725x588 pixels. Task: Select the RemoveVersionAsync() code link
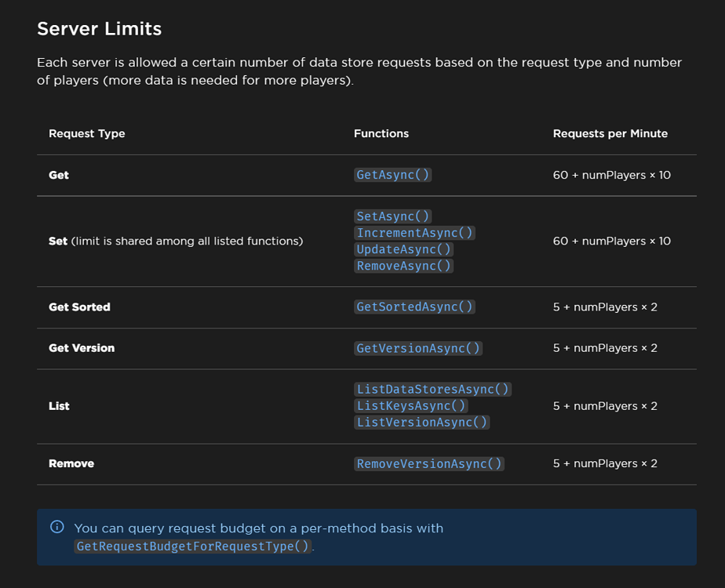tap(428, 463)
